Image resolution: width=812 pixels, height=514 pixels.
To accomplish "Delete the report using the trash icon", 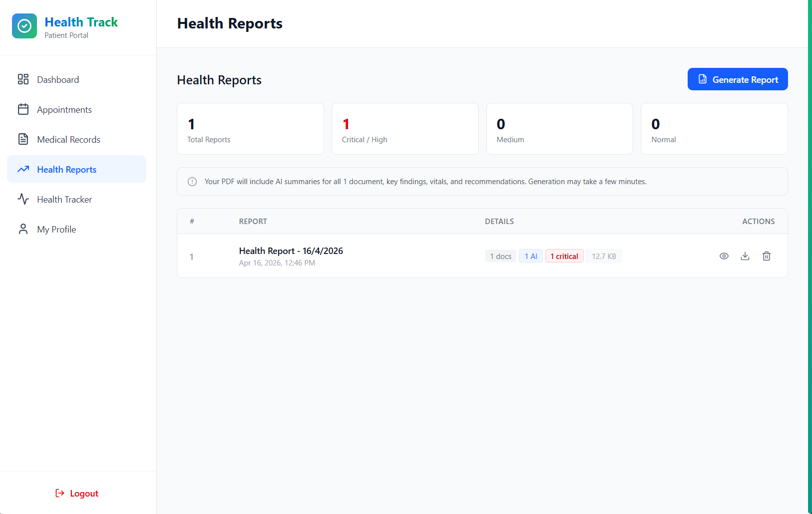I will pyautogui.click(x=767, y=256).
